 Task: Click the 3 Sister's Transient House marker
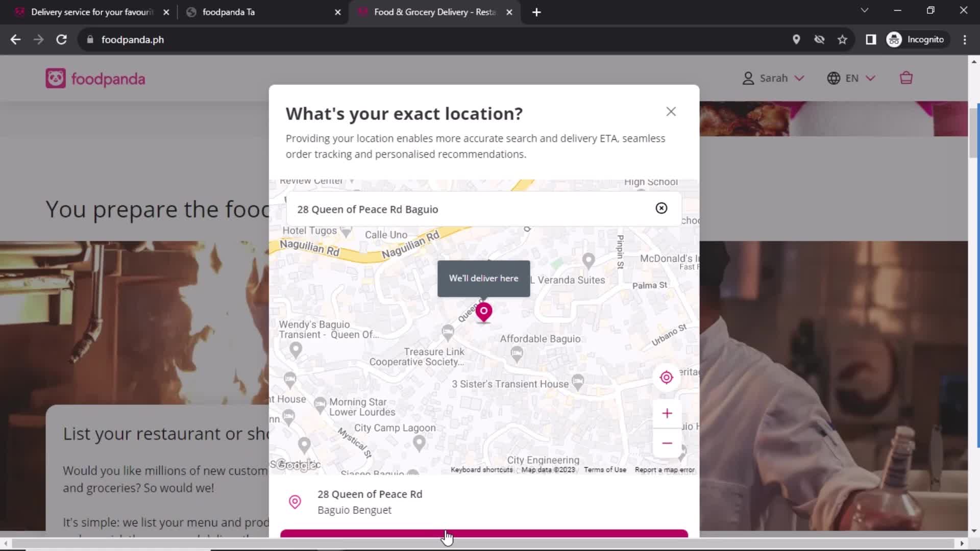click(578, 381)
